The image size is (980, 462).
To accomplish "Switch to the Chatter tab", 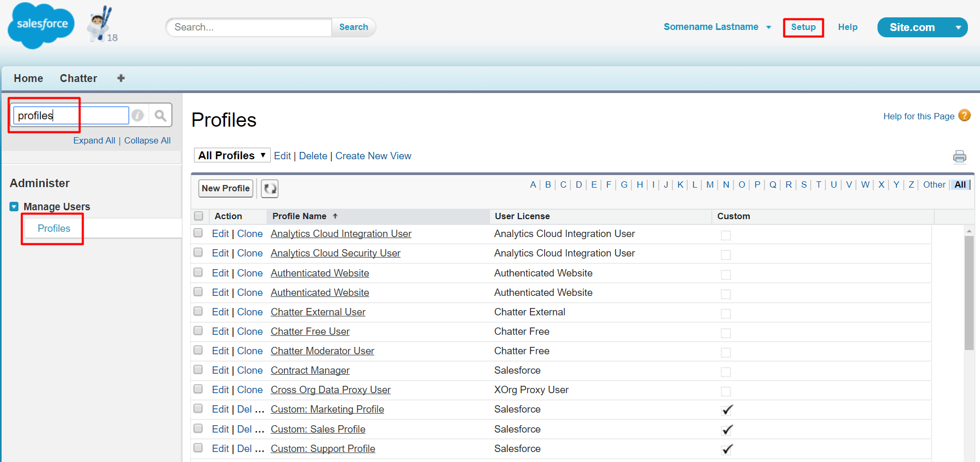I will 78,78.
